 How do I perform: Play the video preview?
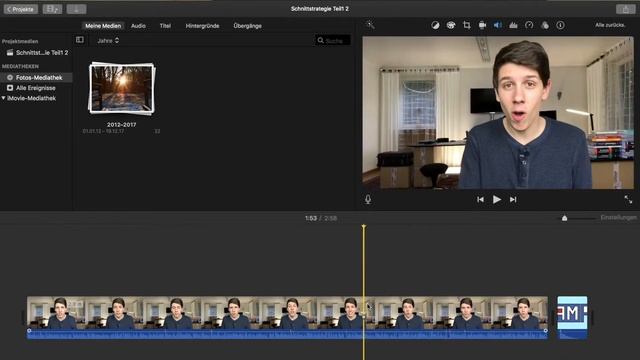[x=497, y=199]
